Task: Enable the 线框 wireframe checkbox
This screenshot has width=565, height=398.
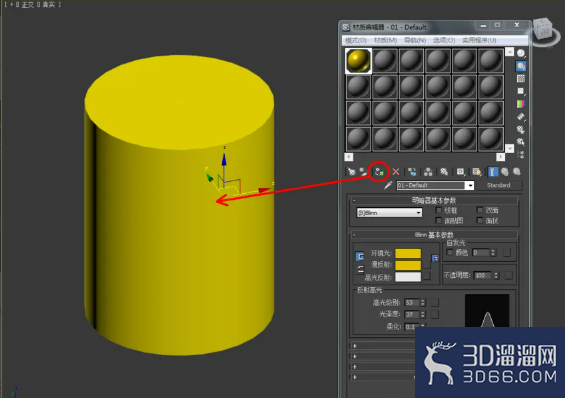Action: coord(439,210)
